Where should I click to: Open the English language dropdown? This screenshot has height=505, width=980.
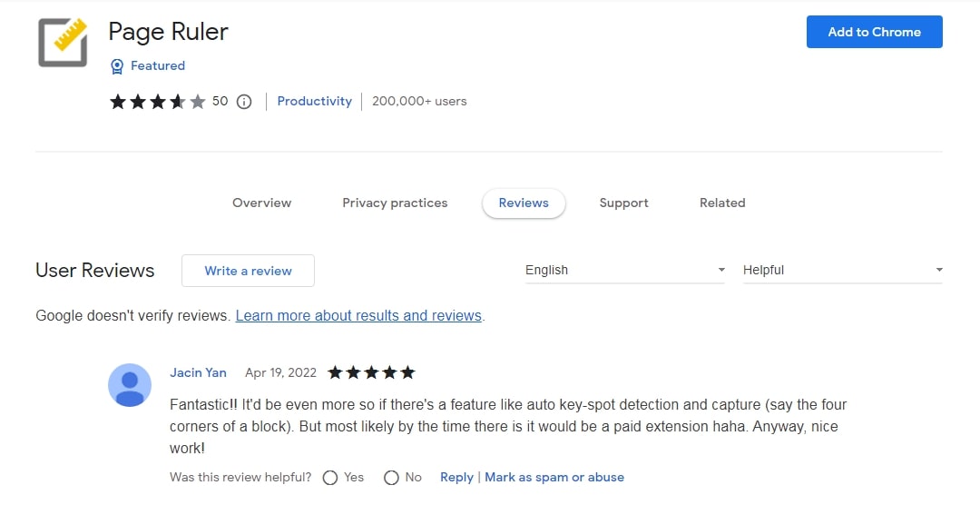[x=624, y=270]
